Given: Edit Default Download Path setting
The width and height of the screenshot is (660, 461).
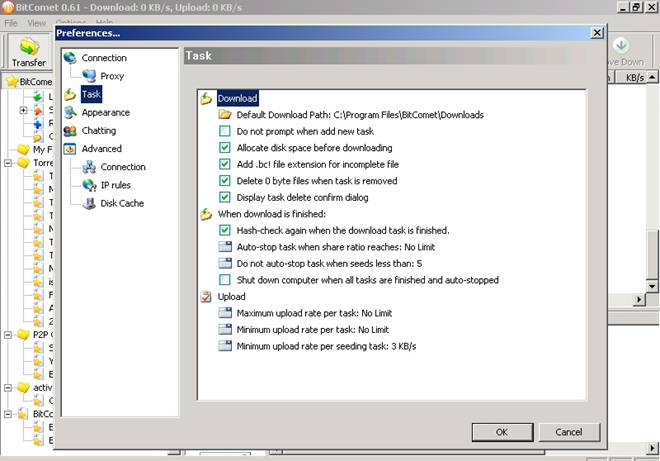Looking at the screenshot, I should (x=360, y=115).
